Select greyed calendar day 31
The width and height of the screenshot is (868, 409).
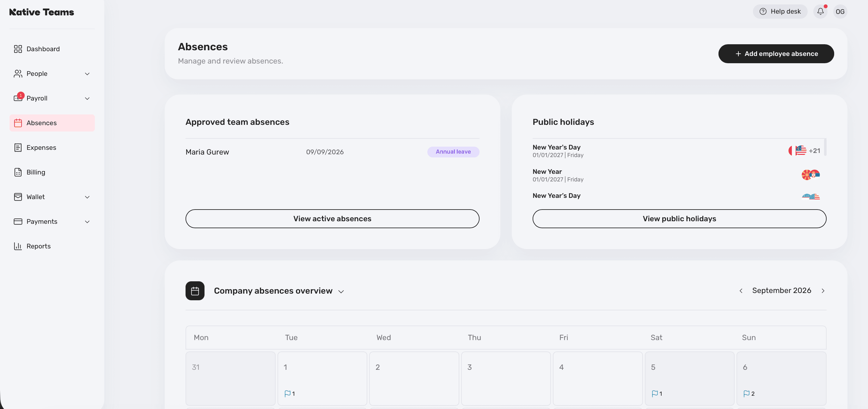230,378
